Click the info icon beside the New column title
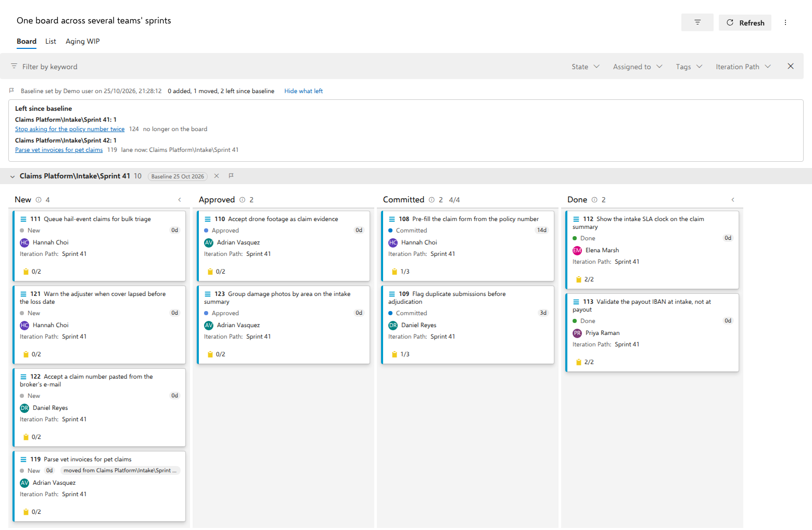 point(39,200)
